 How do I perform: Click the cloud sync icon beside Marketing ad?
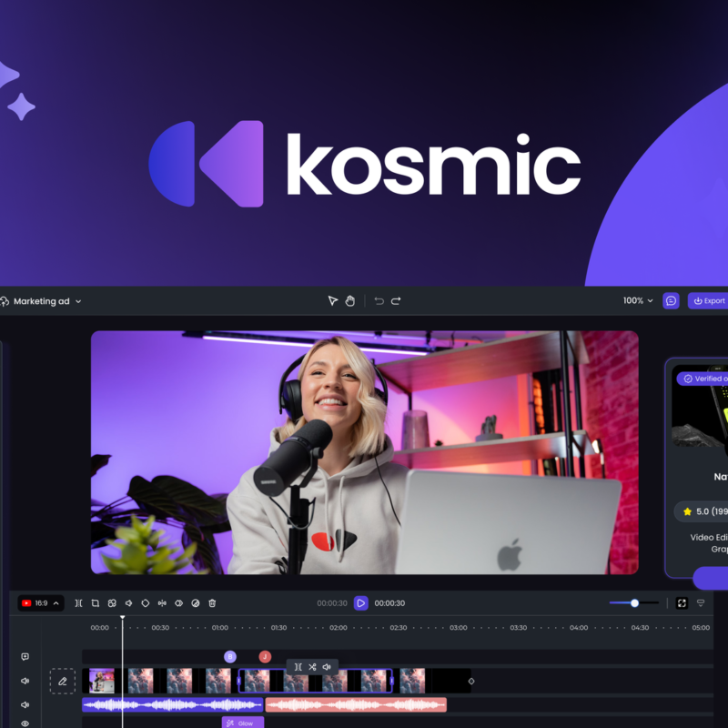[5, 301]
